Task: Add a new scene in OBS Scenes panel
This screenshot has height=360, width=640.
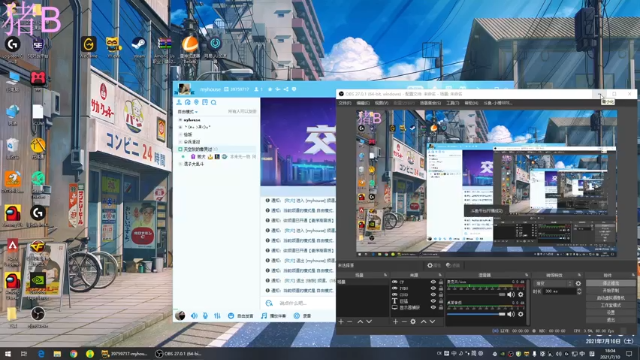Action: tap(341, 322)
